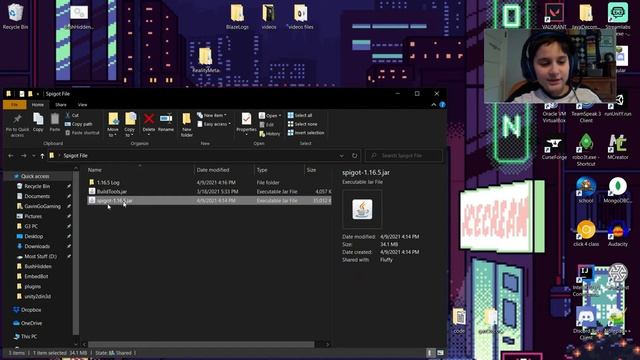Click the VALORANT desktop icon
The width and height of the screenshot is (640, 360).
click(554, 16)
